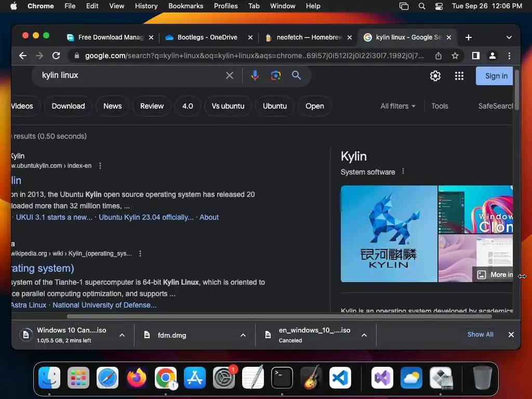
Task: Clear the search box with X
Action: [230, 75]
